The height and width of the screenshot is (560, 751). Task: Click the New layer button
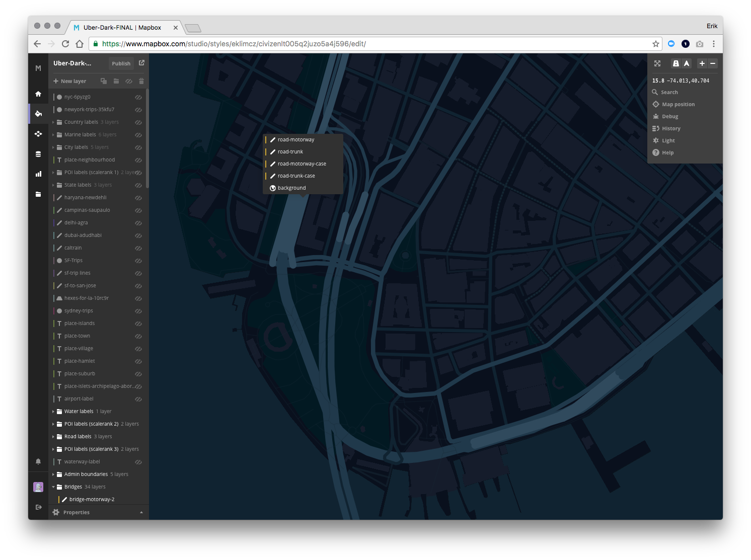tap(70, 81)
